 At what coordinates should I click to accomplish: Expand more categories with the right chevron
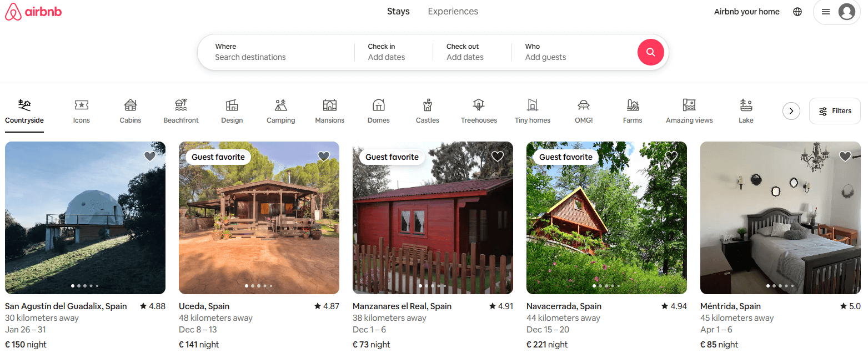pos(791,110)
